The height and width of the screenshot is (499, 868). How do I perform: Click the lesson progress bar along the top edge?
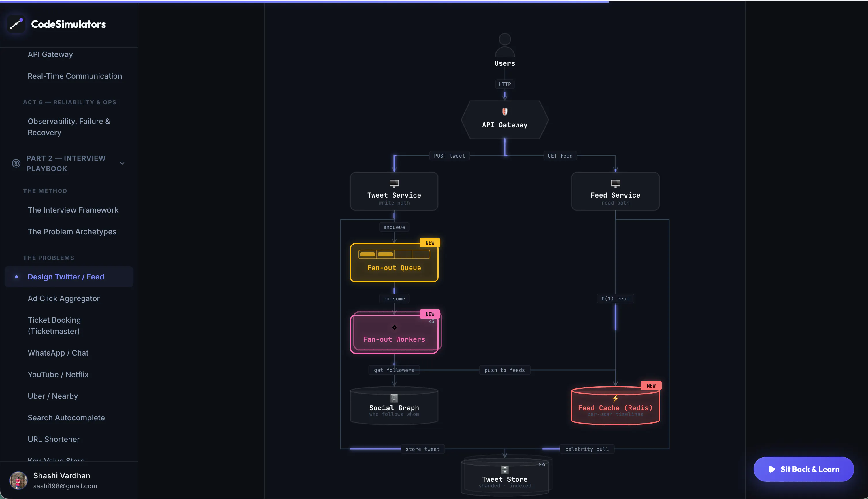[304, 1]
